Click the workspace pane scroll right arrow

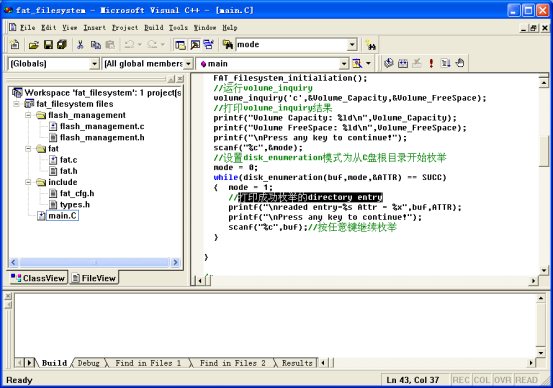tap(175, 262)
